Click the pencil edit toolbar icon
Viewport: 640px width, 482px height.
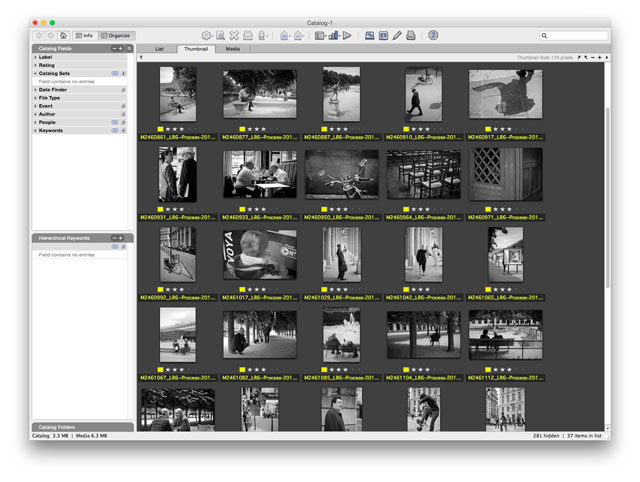(x=397, y=36)
